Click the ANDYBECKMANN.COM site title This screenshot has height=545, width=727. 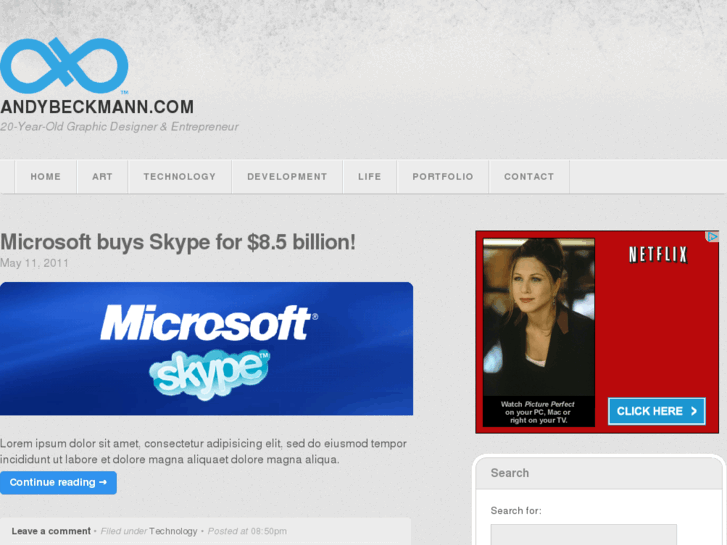97,107
